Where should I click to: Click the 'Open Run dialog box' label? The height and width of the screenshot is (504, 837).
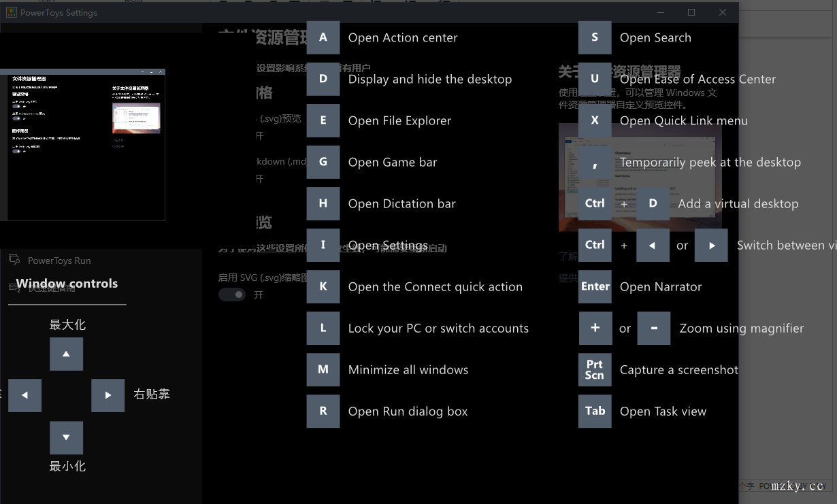(x=408, y=411)
